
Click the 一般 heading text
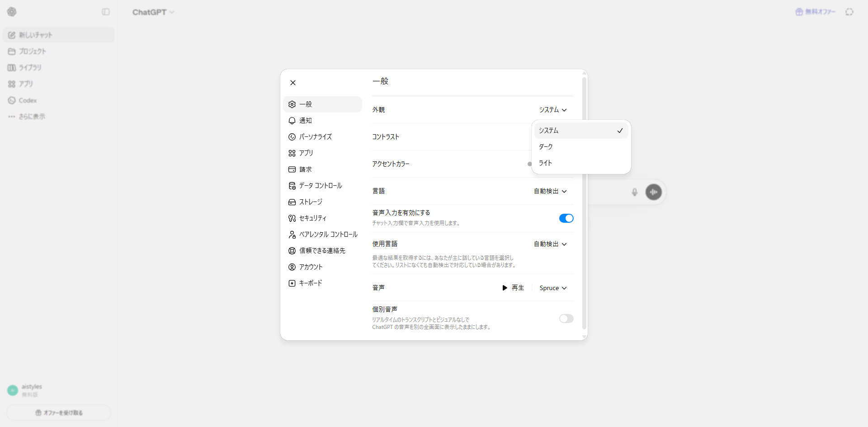point(381,81)
